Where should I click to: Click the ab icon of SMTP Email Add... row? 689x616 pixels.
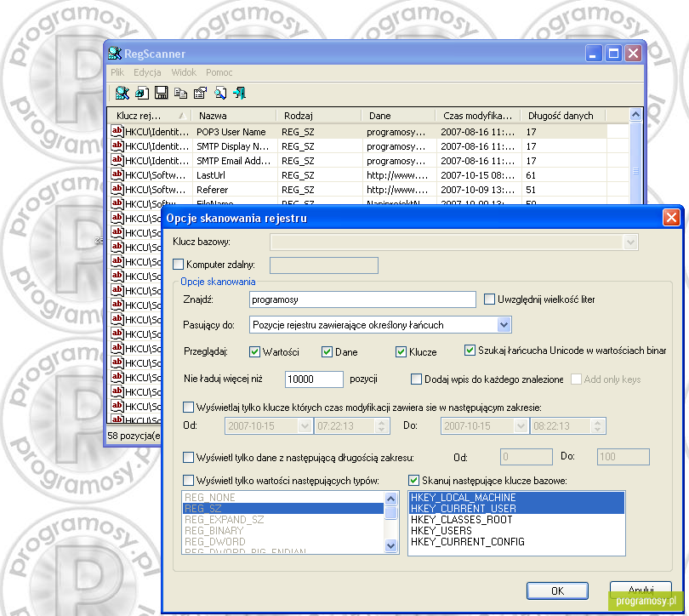pos(117,160)
